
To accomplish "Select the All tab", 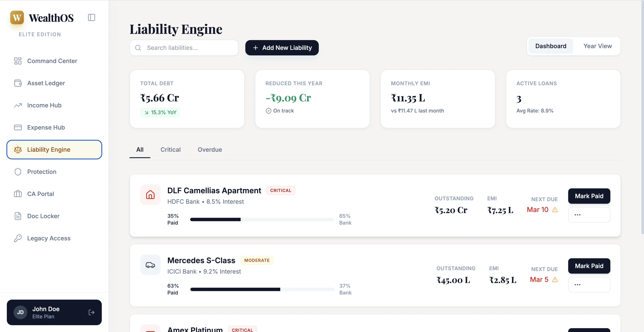I will click(x=140, y=150).
